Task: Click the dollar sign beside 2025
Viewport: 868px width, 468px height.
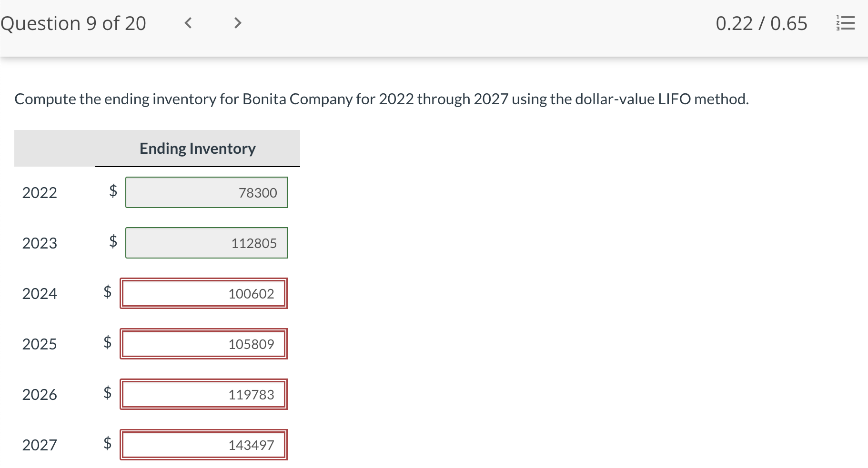Action: point(108,342)
